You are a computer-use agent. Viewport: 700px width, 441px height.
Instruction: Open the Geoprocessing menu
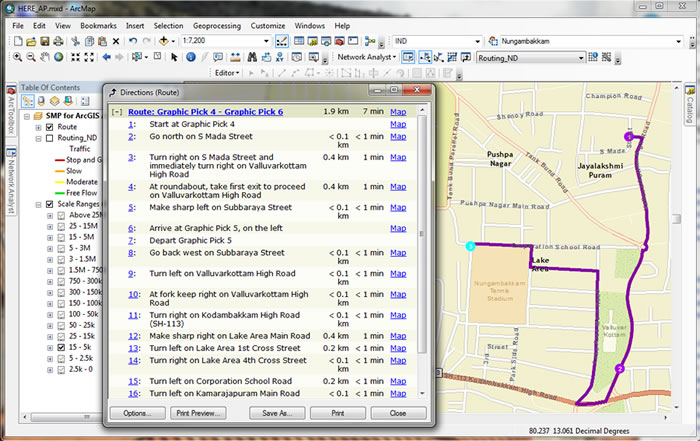coord(216,23)
